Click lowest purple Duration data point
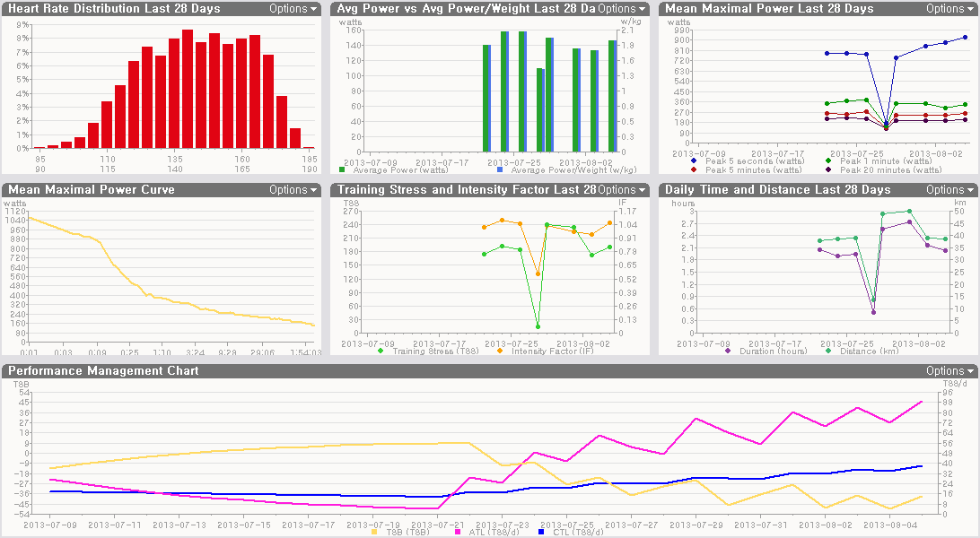Image resolution: width=980 pixels, height=538 pixels. 874,312
